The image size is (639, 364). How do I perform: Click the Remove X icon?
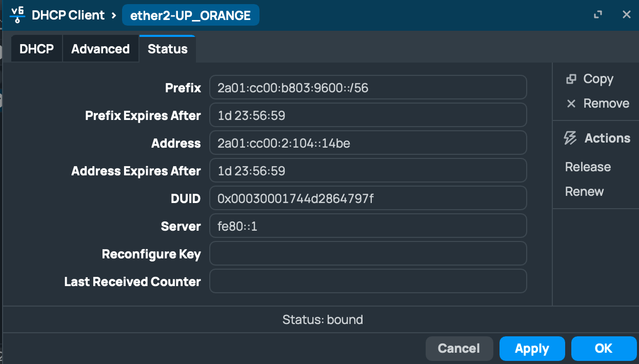tap(571, 104)
